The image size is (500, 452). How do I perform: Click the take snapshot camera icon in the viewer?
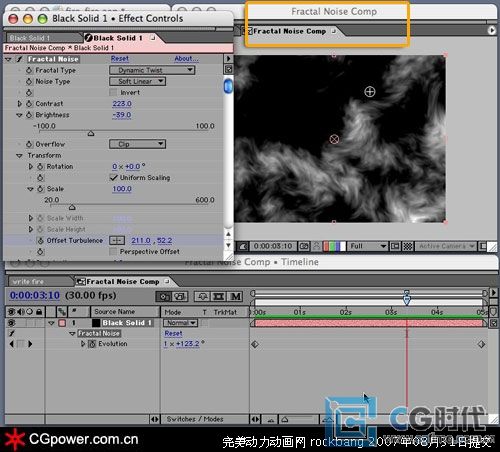click(x=304, y=246)
